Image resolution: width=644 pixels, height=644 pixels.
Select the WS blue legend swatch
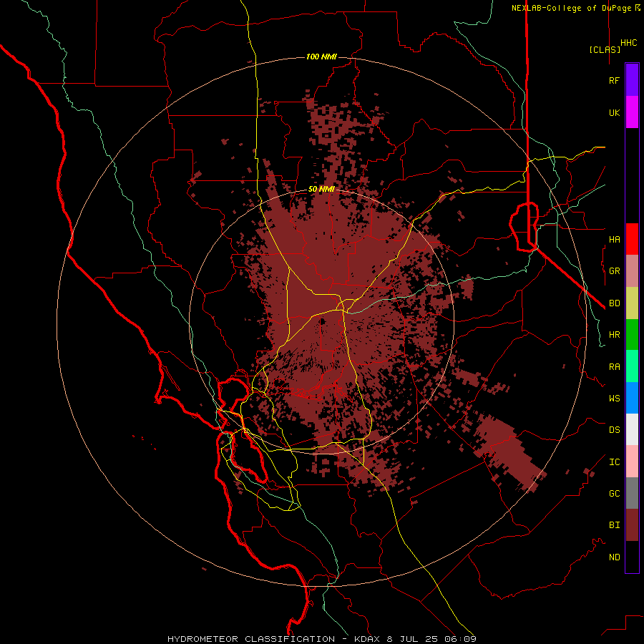632,398
